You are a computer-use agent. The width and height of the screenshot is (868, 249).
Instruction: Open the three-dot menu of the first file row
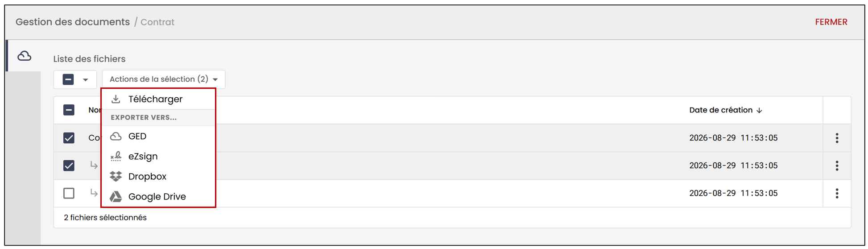(837, 138)
